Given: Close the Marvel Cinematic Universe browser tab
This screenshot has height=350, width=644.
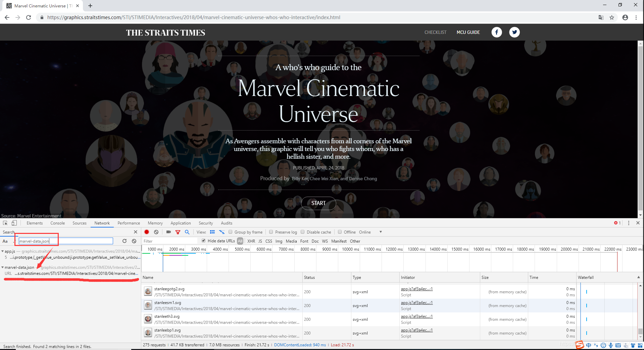Looking at the screenshot, I should coord(78,6).
